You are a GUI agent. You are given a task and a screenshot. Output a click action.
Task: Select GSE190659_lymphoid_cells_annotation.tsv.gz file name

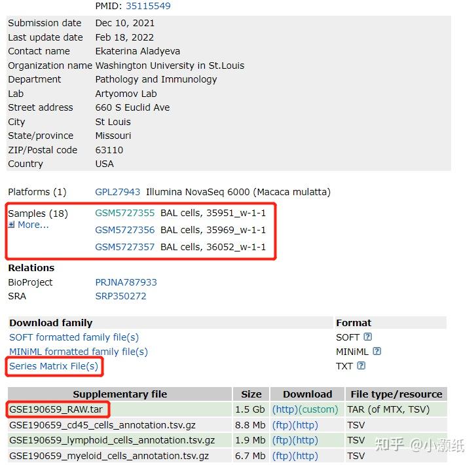[x=112, y=440]
